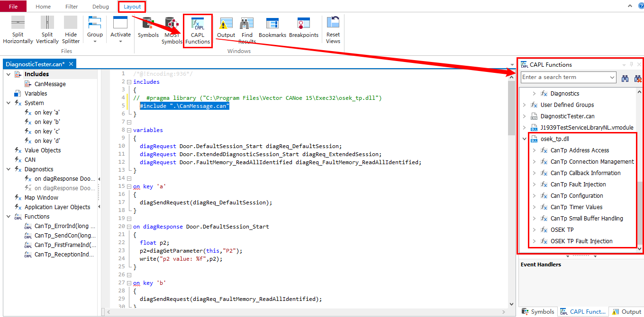644x317 pixels.
Task: Select the Layout ribbon tab
Action: (x=132, y=7)
